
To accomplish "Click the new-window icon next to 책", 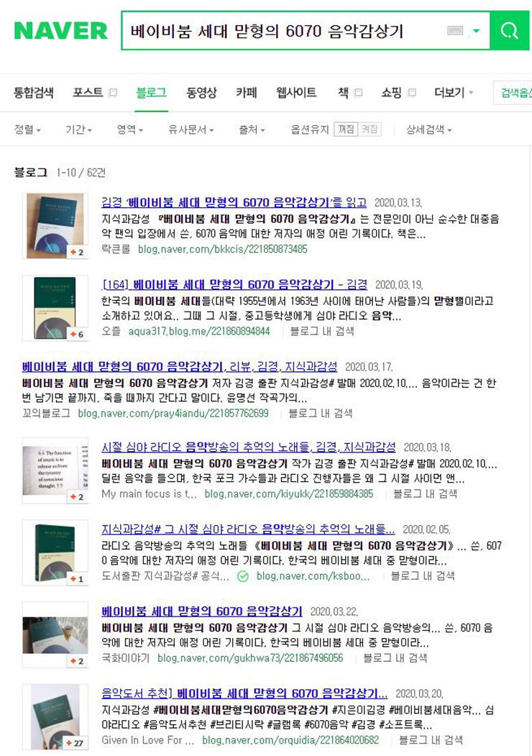I will 358,93.
